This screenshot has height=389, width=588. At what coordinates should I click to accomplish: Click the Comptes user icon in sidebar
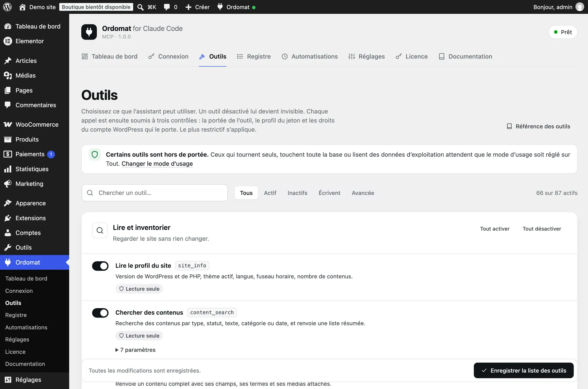8,233
